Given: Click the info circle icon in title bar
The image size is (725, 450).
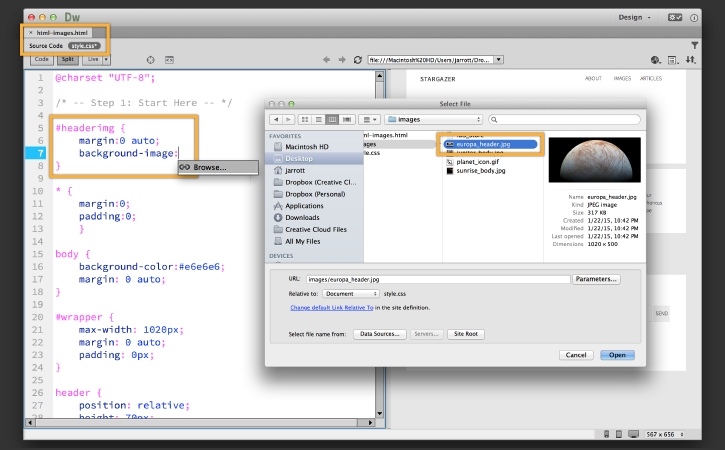Looking at the screenshot, I should tap(694, 18).
